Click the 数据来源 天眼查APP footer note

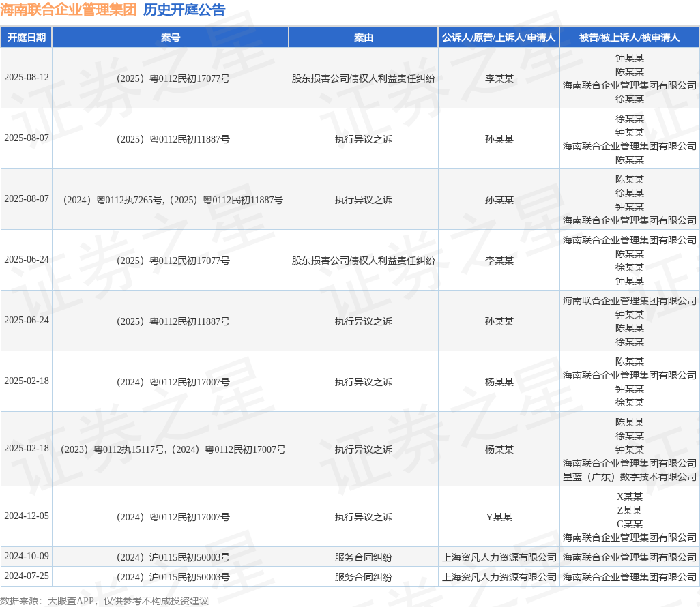(x=104, y=601)
